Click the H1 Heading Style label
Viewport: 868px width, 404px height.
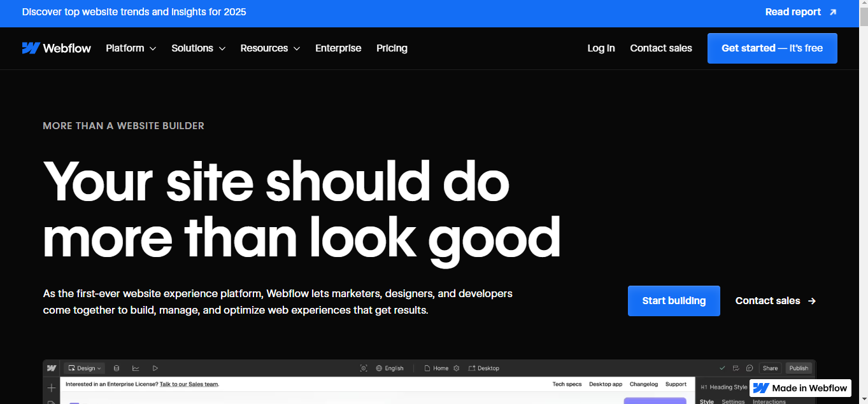(x=724, y=387)
